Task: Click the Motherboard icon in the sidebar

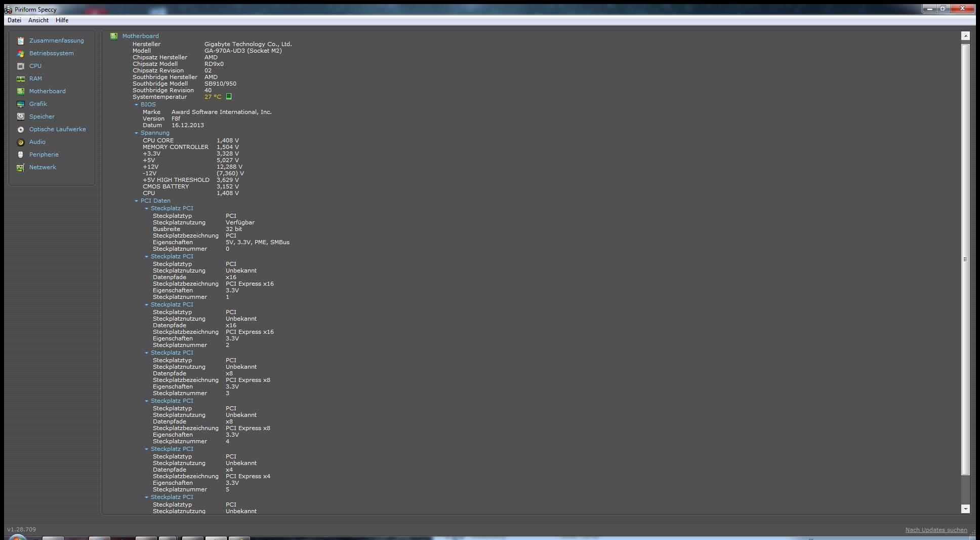Action: (21, 91)
